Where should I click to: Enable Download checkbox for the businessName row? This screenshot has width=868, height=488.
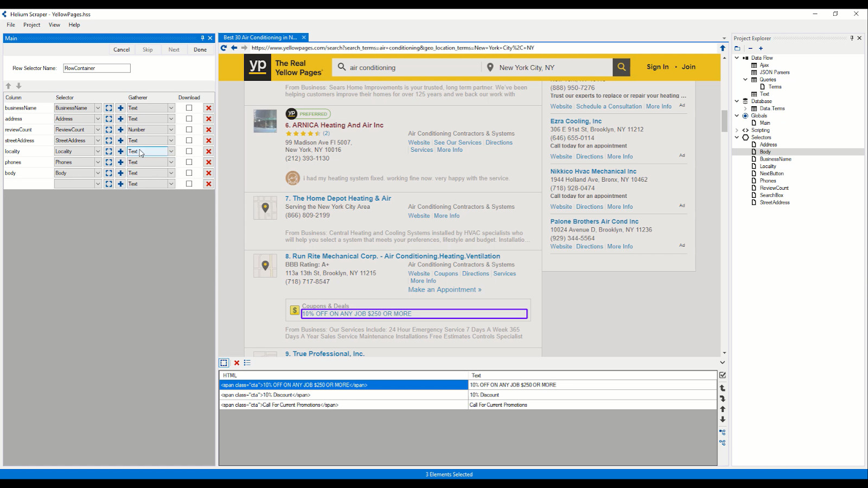pos(189,108)
